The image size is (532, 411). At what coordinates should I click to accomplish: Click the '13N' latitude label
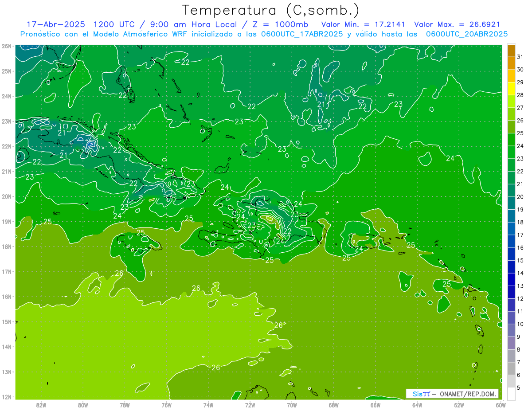pos(7,372)
